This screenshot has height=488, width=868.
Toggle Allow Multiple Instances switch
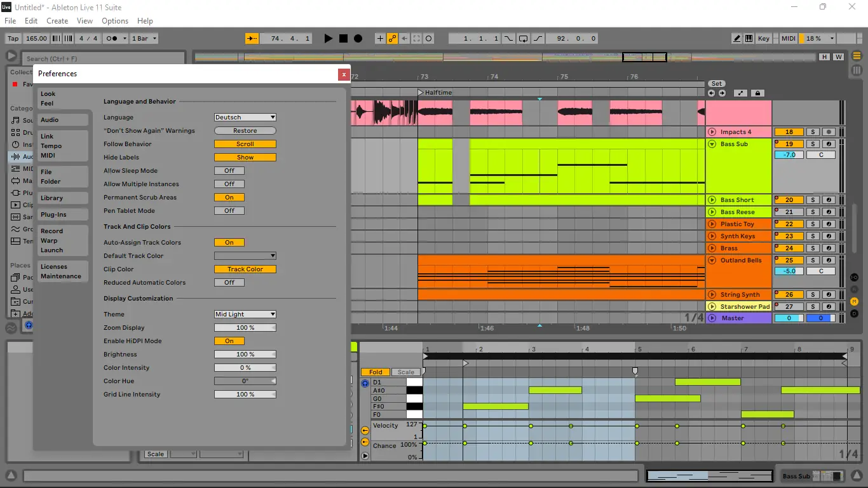click(x=229, y=184)
